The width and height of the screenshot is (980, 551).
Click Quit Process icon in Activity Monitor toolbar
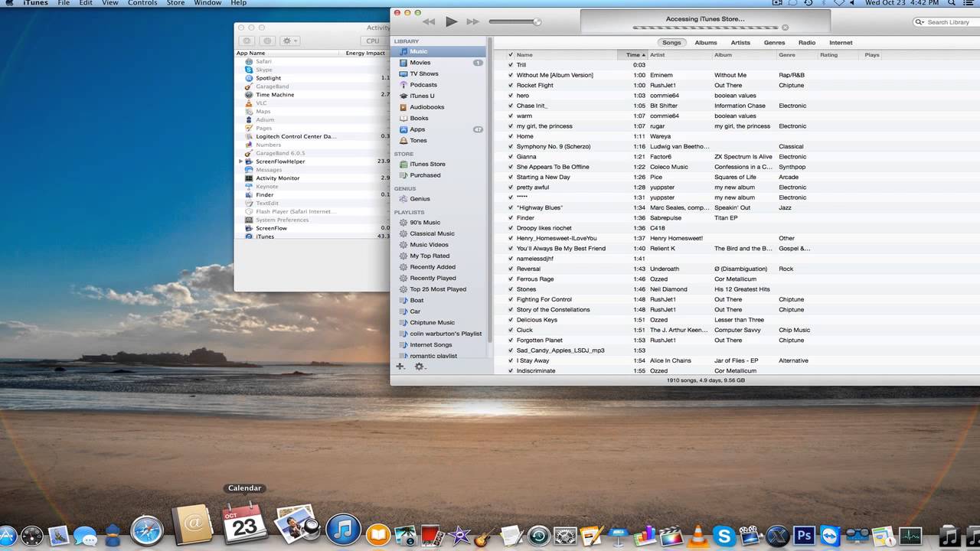click(x=246, y=41)
